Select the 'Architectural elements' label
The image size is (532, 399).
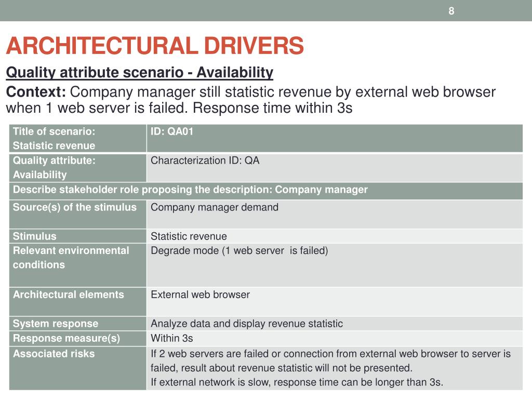(68, 295)
